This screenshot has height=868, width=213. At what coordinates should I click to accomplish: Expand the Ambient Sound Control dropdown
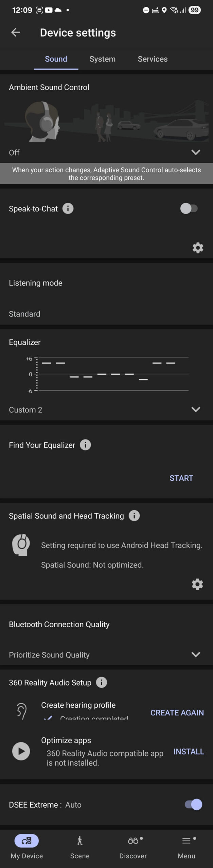196,152
